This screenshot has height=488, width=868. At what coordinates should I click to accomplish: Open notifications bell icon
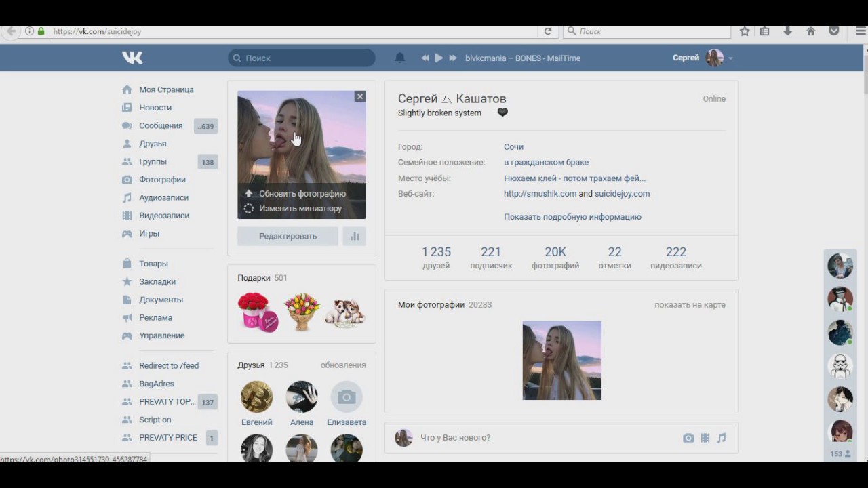click(400, 58)
